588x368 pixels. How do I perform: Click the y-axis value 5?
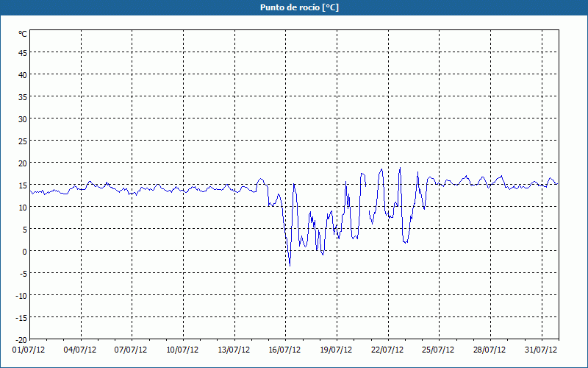[25, 230]
